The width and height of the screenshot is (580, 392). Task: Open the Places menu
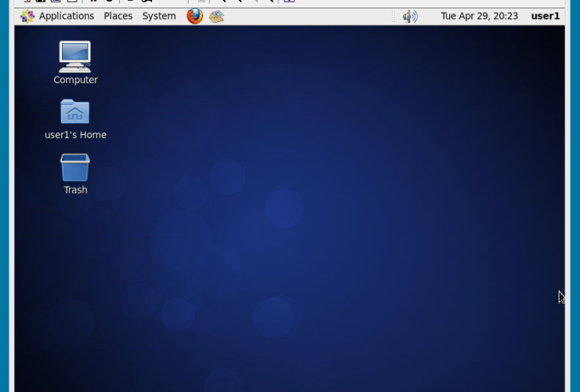(118, 16)
